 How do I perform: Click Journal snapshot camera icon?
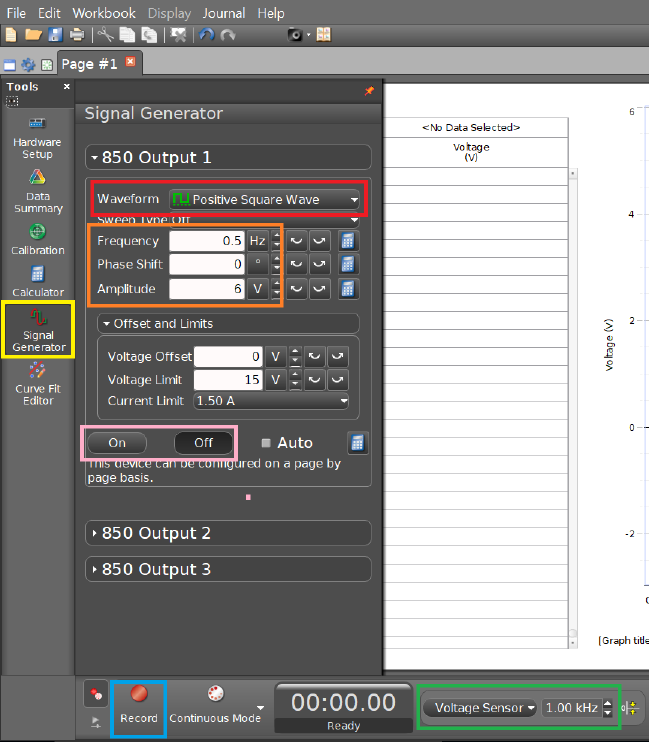[295, 35]
